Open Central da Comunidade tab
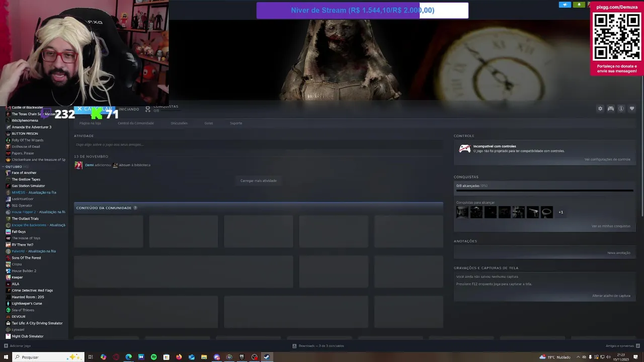The image size is (644, 362). tap(136, 123)
